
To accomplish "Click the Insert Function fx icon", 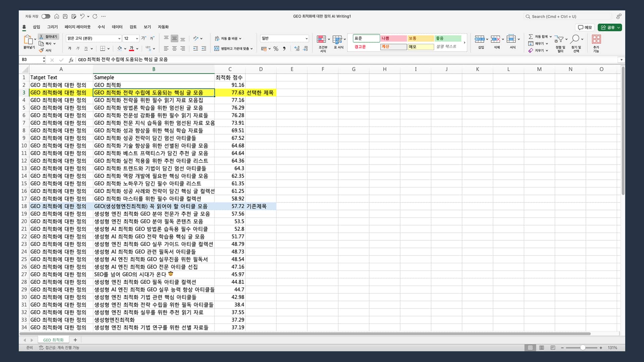I will tap(71, 60).
